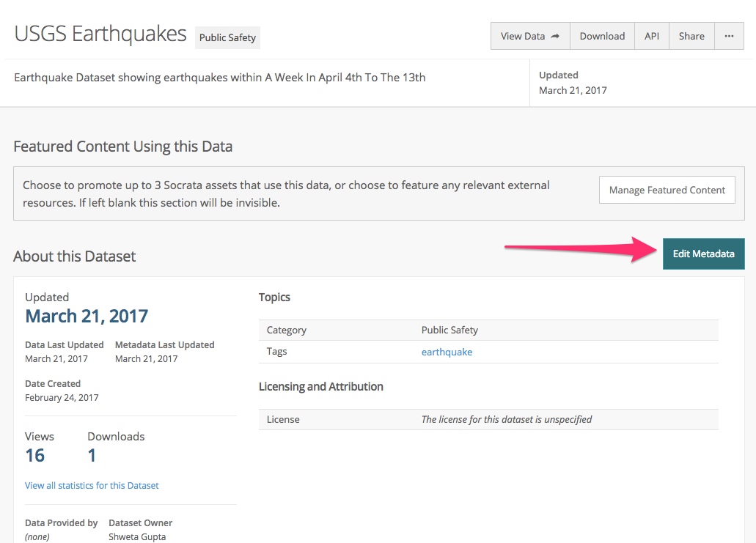Open the API button
756x543 pixels.
coord(651,36)
